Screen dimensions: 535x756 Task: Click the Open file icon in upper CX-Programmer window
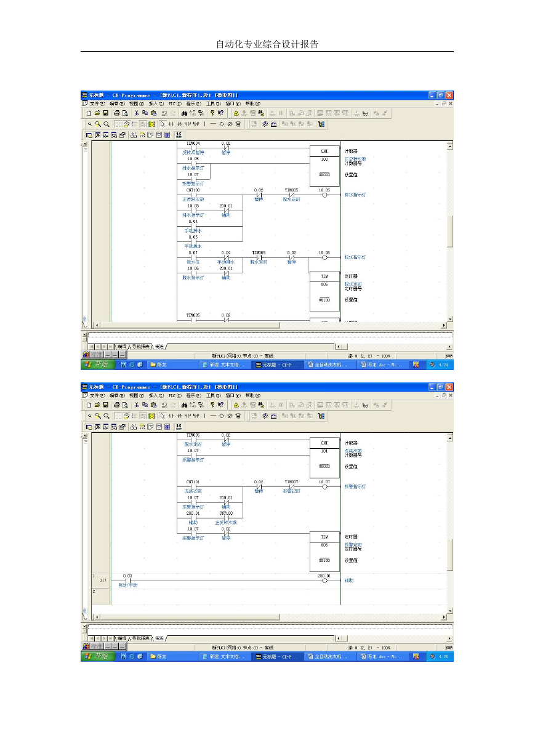pos(97,113)
